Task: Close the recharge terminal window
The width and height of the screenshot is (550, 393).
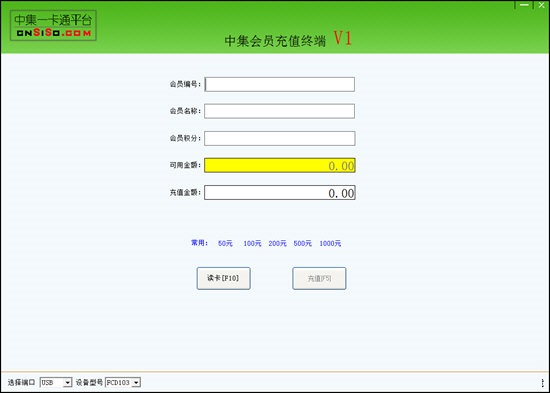Action: pos(541,5)
